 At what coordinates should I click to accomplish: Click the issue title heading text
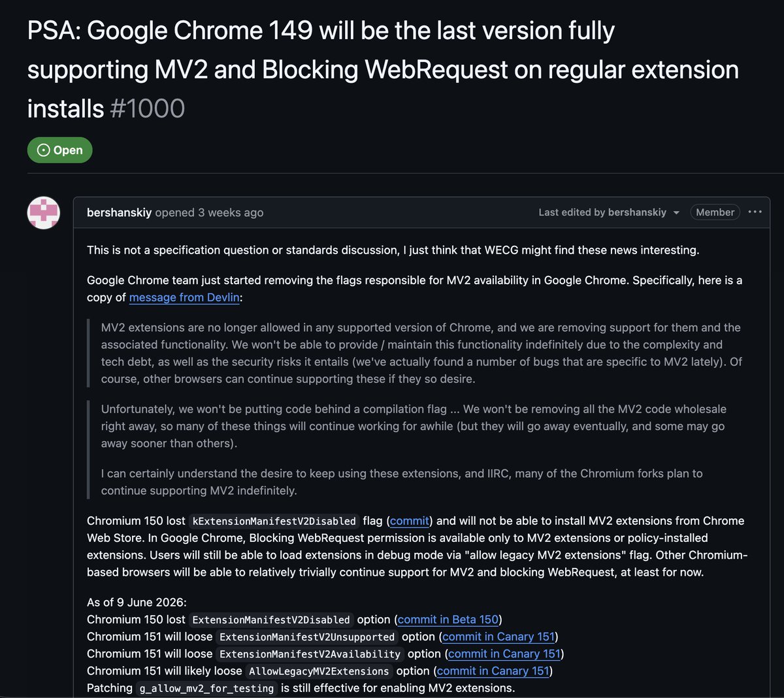coord(383,70)
